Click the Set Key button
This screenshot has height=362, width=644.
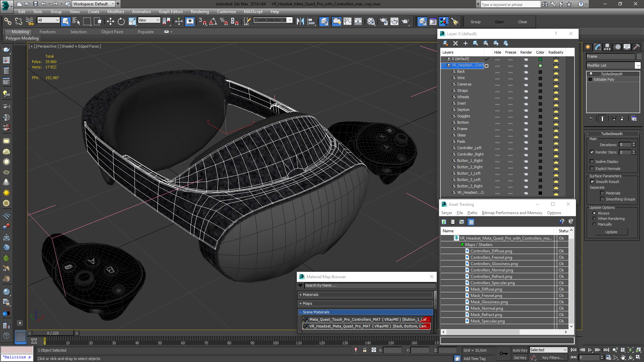(x=520, y=358)
